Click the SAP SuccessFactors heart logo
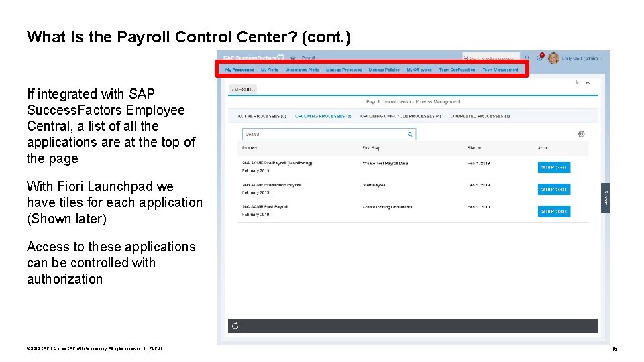644x362 pixels. click(281, 58)
